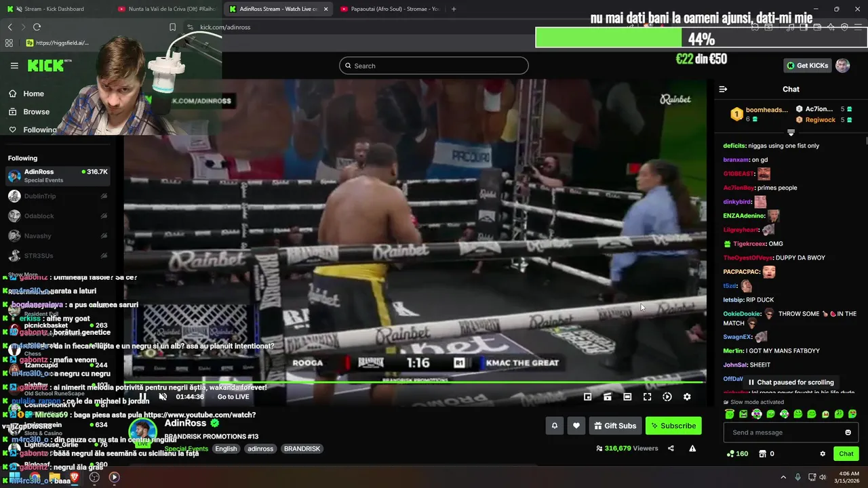This screenshot has width=868, height=488.
Task: Open the Brave browser taskbar icon
Action: tap(74, 477)
